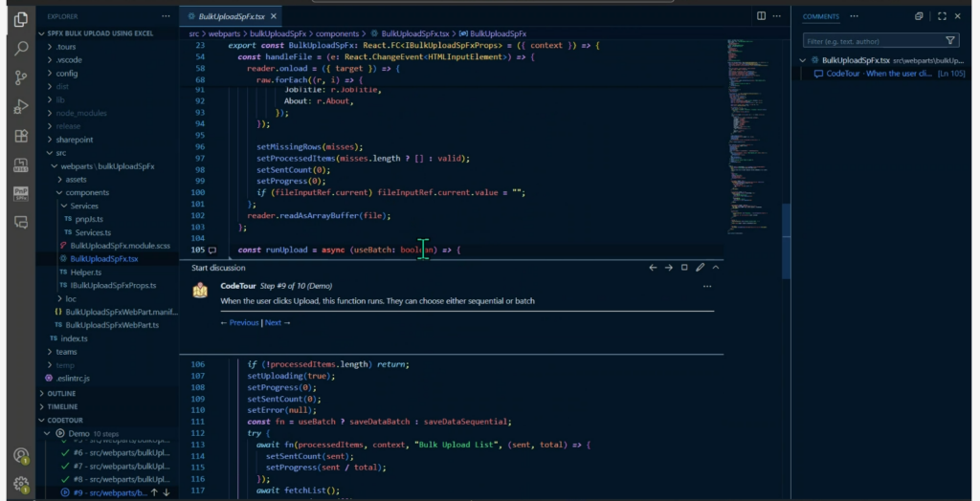Select tour step #8 in CodeTour list
The width and height of the screenshot is (980, 501).
[x=121, y=479]
